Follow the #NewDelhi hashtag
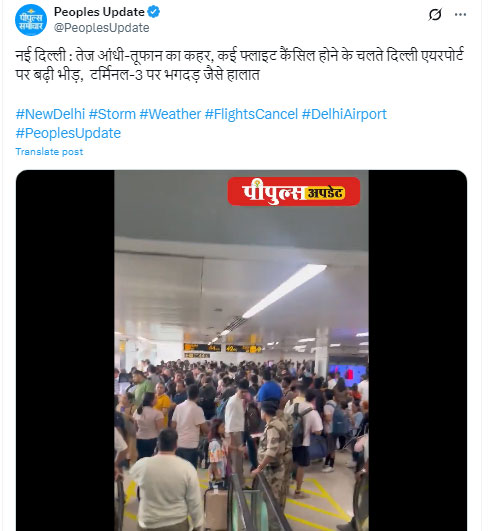The height and width of the screenshot is (531, 488). point(50,114)
